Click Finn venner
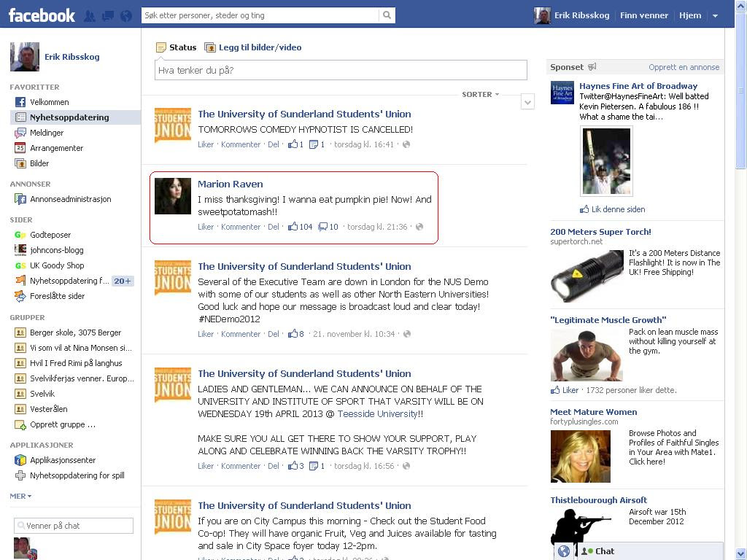The image size is (747, 560). coord(644,15)
